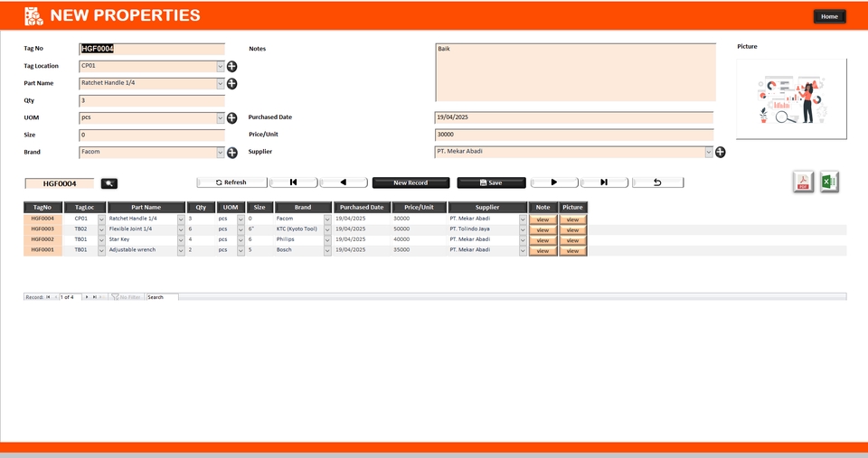This screenshot has width=868, height=458.
Task: Click the Purchased Date input field
Action: tap(573, 117)
